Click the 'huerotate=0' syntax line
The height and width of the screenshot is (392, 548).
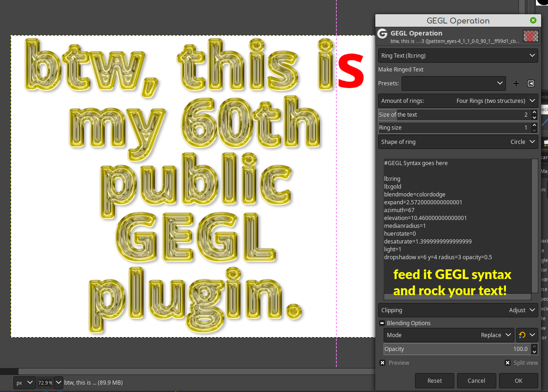pyautogui.click(x=400, y=233)
